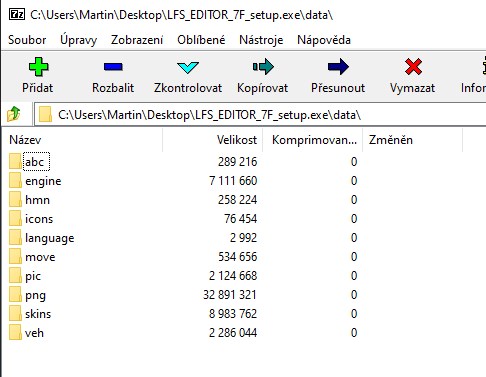Click the red X Vymazat icon

pyautogui.click(x=413, y=67)
